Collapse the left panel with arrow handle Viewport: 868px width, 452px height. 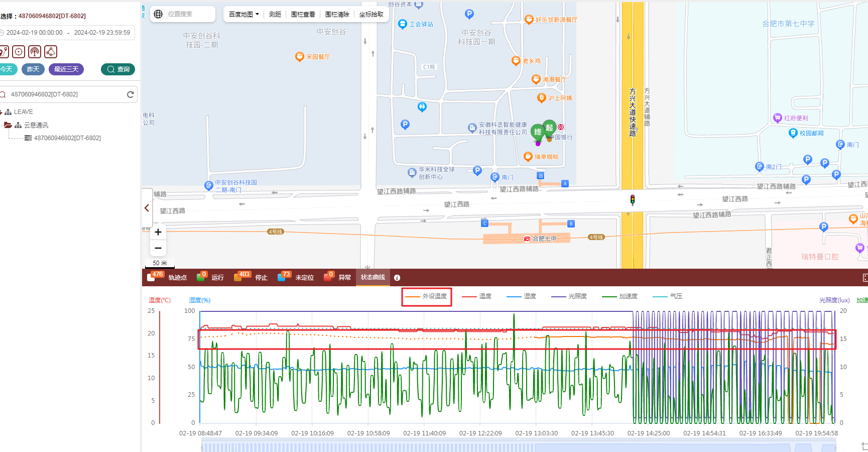click(147, 208)
